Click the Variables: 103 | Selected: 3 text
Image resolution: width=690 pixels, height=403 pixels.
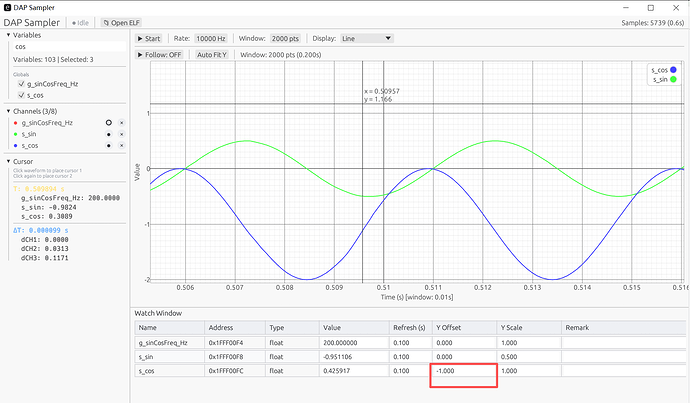(53, 59)
